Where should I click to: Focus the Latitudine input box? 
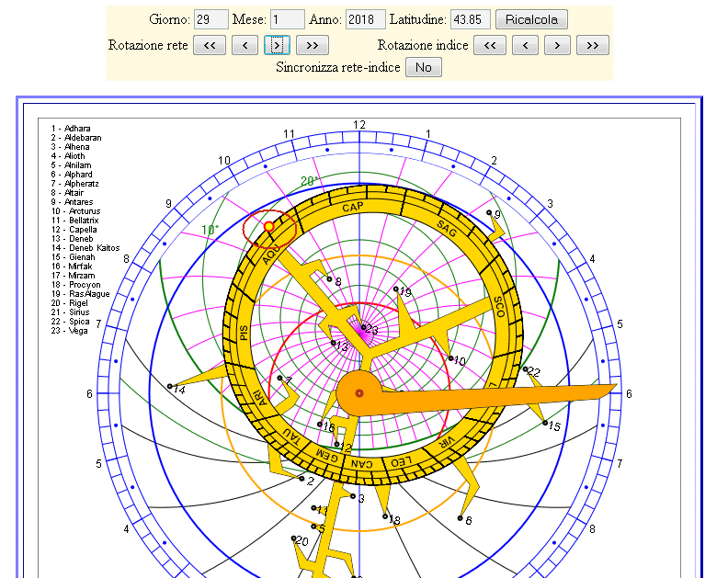(x=470, y=19)
